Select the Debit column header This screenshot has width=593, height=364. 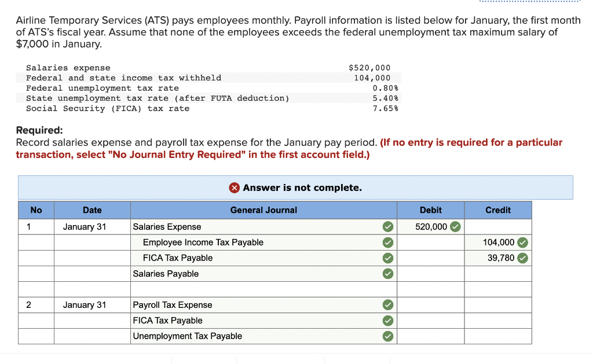tap(430, 210)
